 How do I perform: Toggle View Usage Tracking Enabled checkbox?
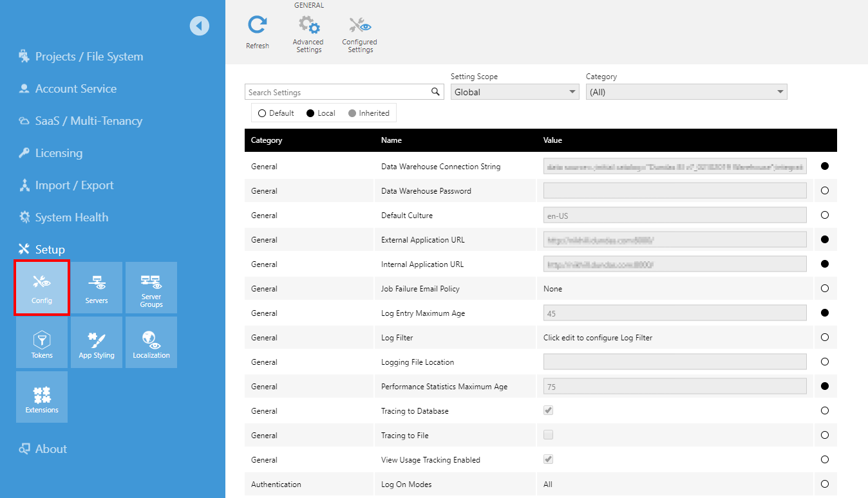click(549, 459)
